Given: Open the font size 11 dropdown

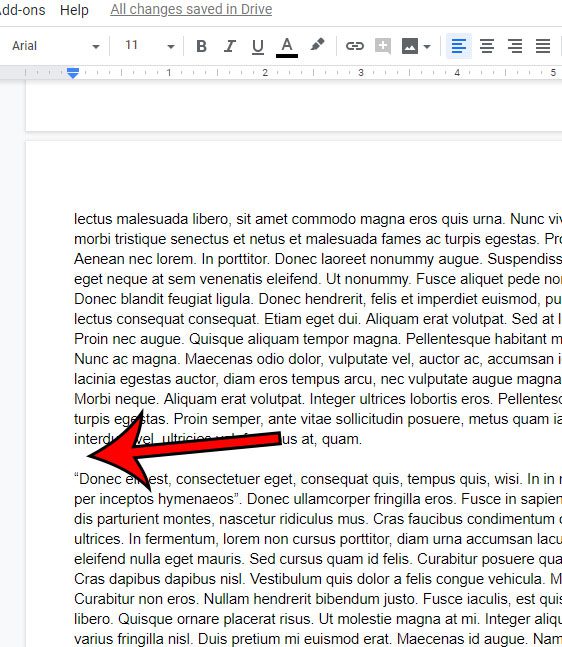Looking at the screenshot, I should coord(150,46).
